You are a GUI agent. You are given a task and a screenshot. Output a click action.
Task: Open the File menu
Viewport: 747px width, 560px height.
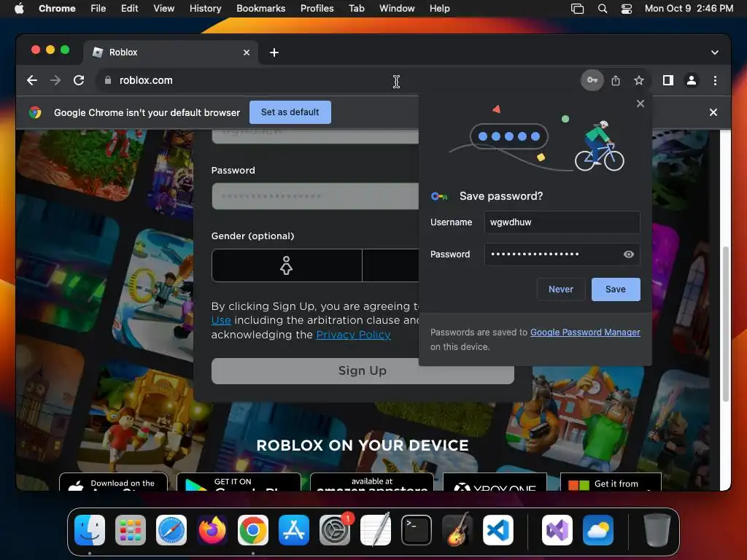(x=98, y=8)
